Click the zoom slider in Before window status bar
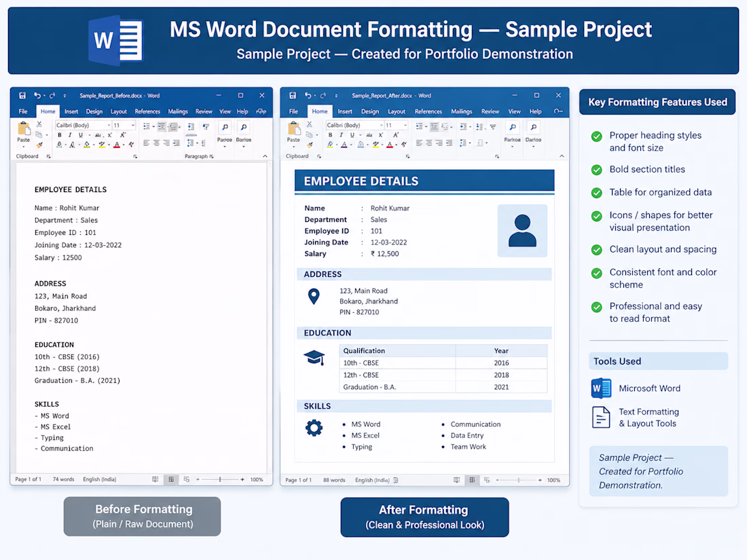The image size is (747, 560). tap(220, 479)
